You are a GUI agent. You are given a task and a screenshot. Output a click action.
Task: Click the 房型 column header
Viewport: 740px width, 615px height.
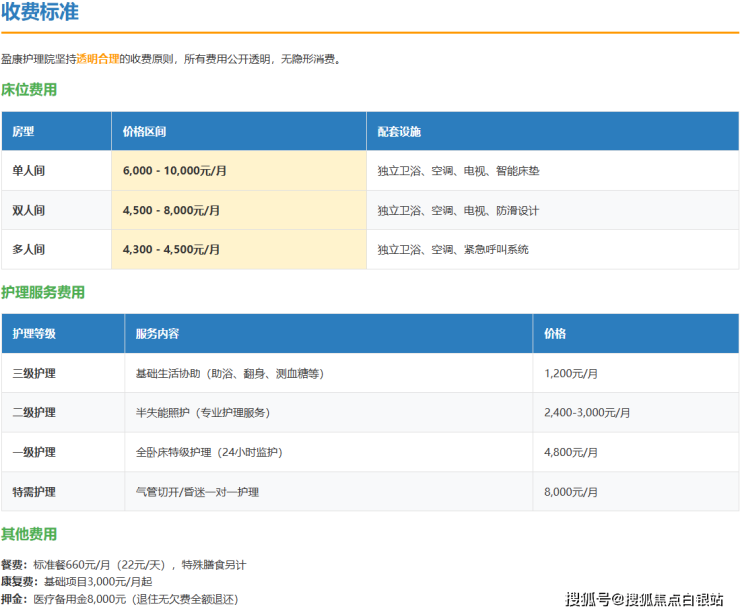(x=23, y=132)
